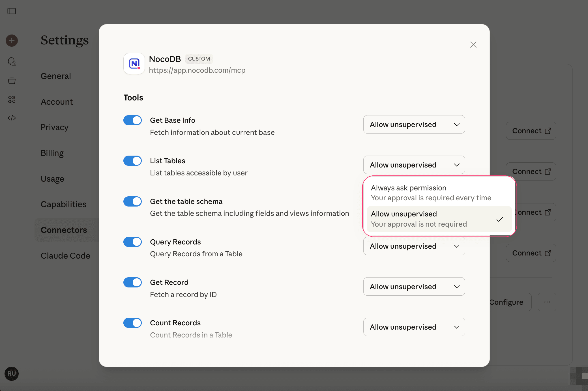Viewport: 588px width, 391px height.
Task: Open the artifacts shapes icon
Action: (12, 99)
